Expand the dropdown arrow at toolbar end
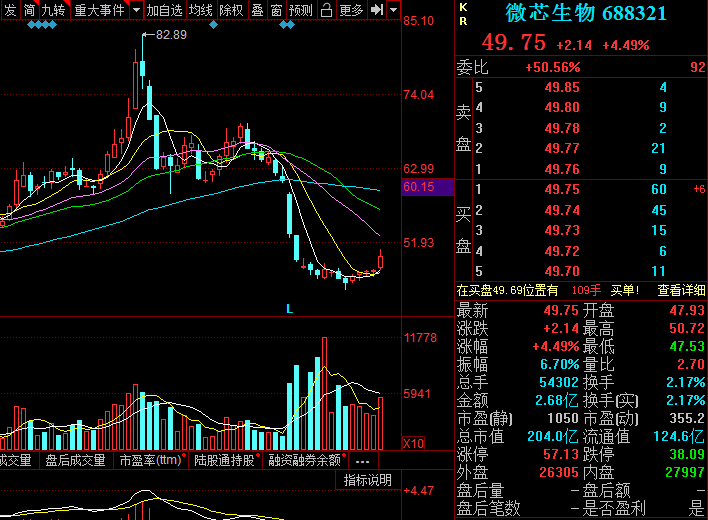 coord(394,10)
